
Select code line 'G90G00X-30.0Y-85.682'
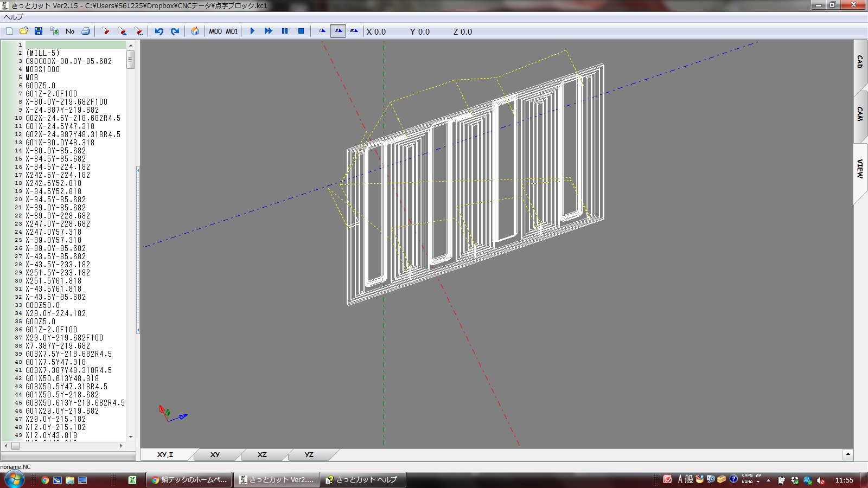click(x=69, y=61)
